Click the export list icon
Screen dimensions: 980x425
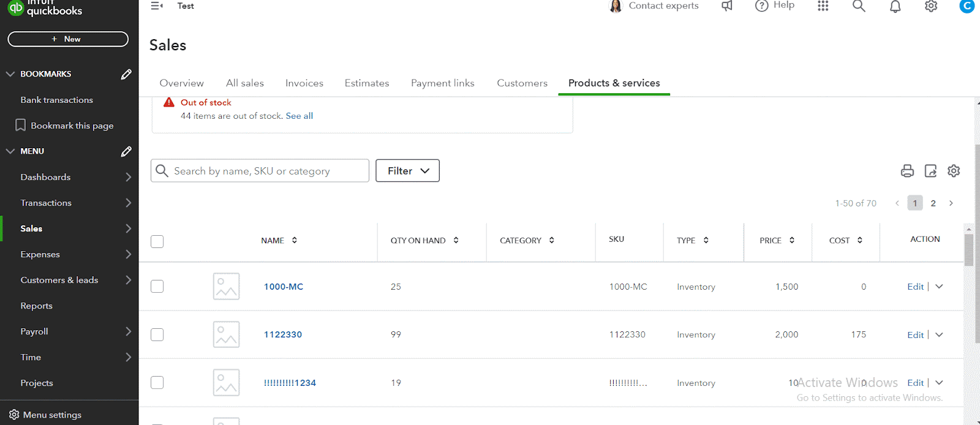[x=930, y=171]
